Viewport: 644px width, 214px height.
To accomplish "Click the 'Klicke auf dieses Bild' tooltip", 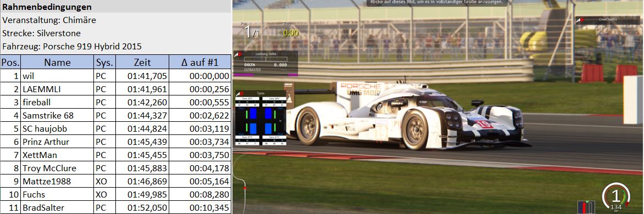I will [x=437, y=2].
